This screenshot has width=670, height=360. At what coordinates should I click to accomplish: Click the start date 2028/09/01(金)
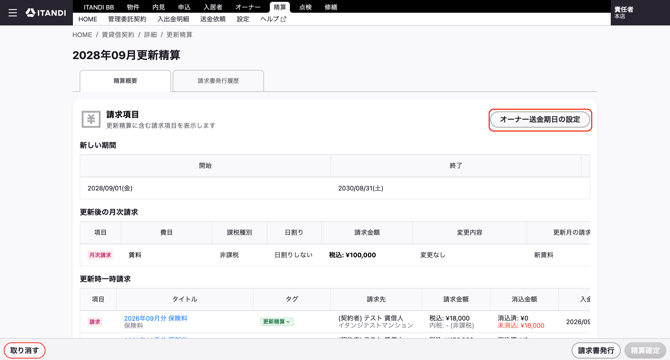tap(110, 188)
